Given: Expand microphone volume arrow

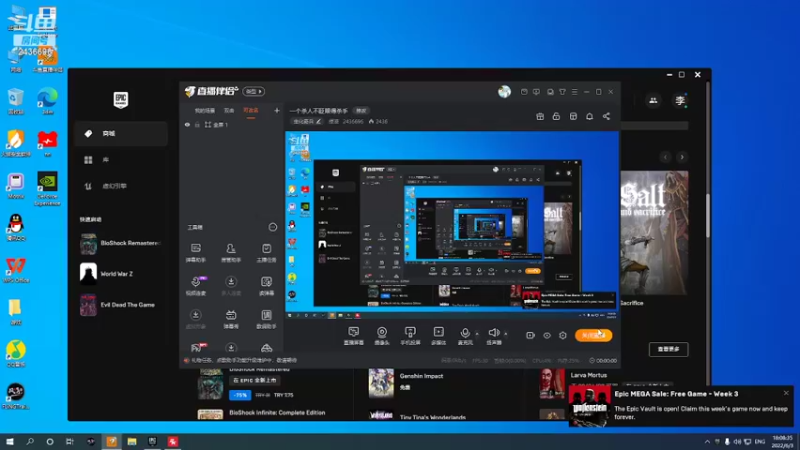Looking at the screenshot, I should [477, 334].
